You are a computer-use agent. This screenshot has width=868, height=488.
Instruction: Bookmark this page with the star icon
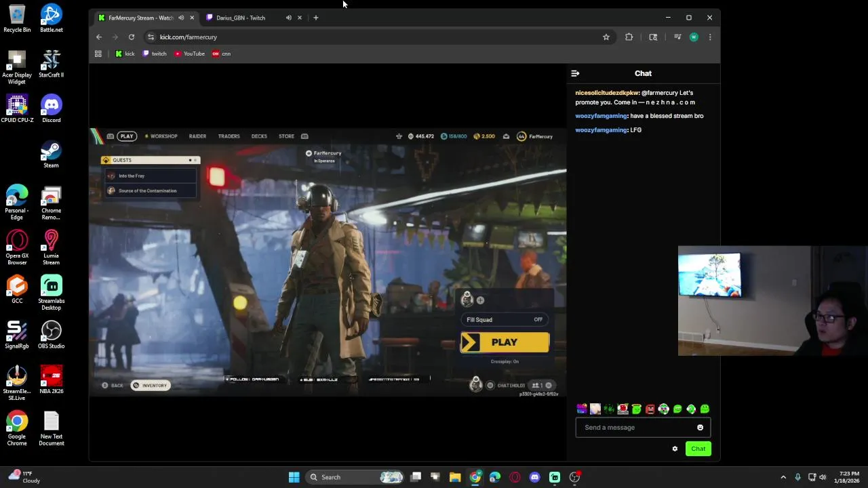pyautogui.click(x=606, y=37)
